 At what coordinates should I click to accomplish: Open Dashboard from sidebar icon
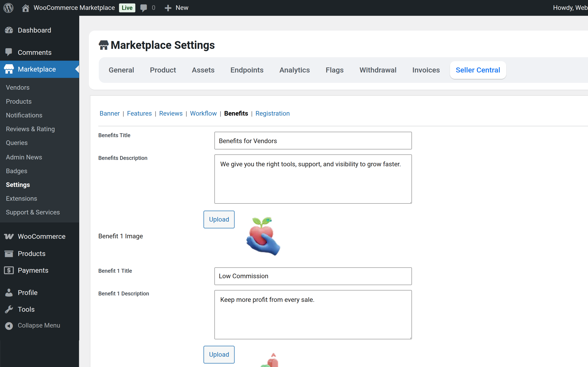[x=9, y=30]
